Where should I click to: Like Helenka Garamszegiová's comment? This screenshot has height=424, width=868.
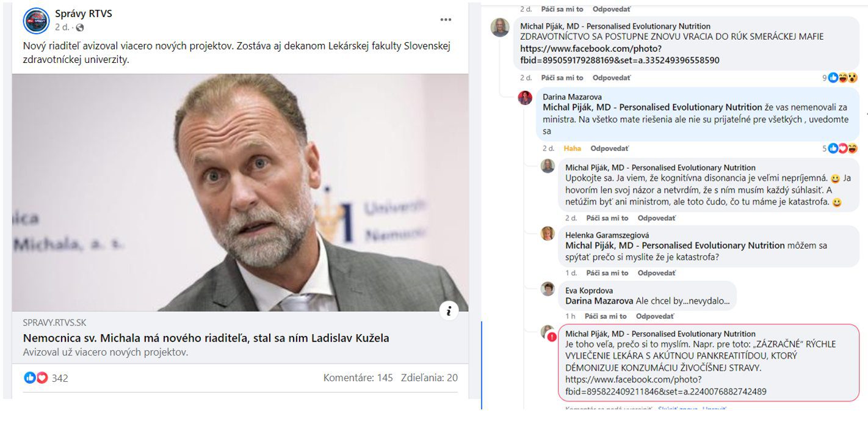pos(607,273)
